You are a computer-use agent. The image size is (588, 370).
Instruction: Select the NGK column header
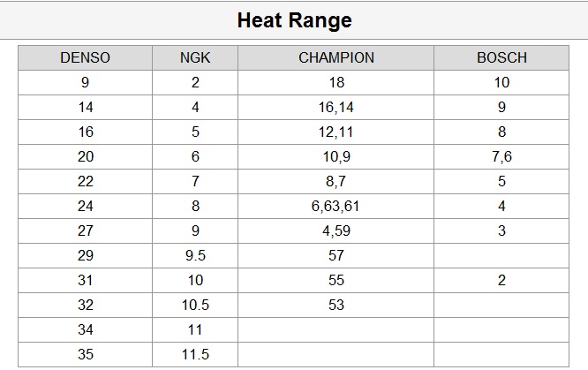[x=195, y=58]
